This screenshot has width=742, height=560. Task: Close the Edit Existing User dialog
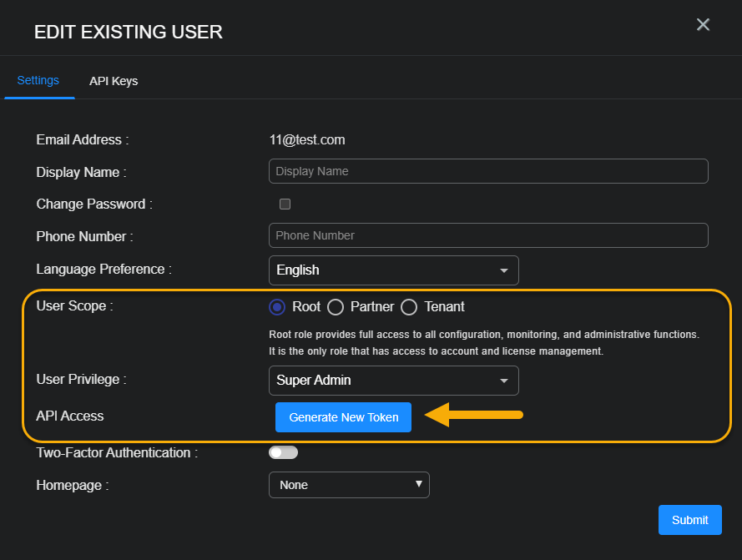tap(703, 25)
